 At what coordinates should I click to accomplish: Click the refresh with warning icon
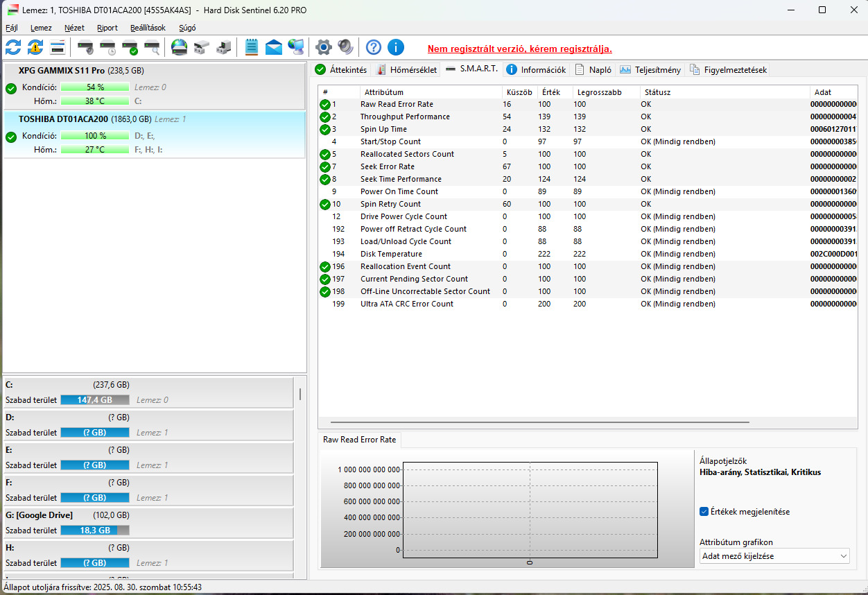35,47
